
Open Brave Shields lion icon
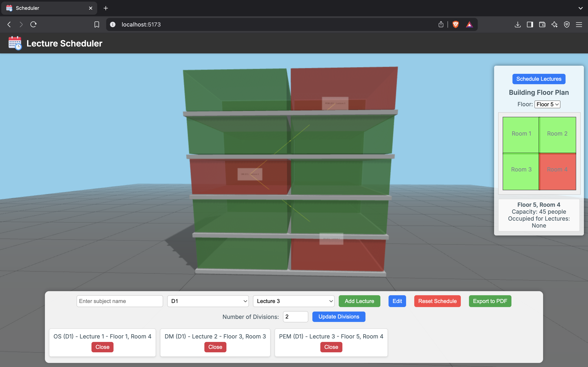click(x=455, y=24)
